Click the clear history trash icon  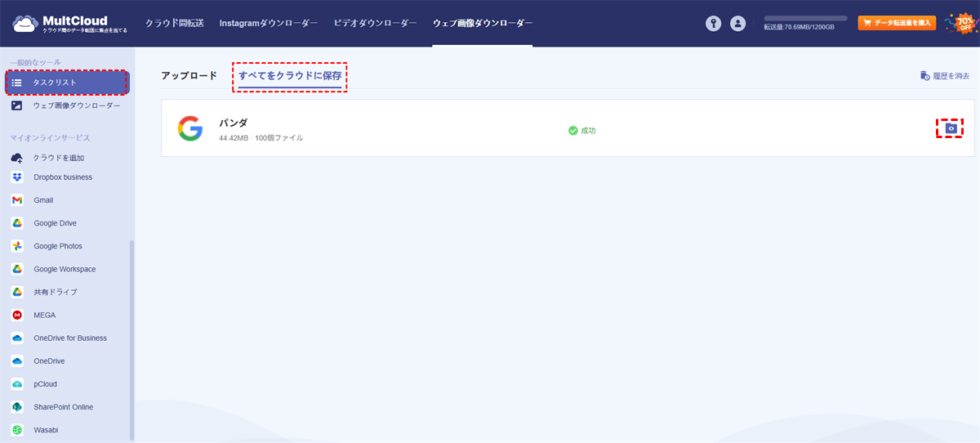pyautogui.click(x=925, y=76)
